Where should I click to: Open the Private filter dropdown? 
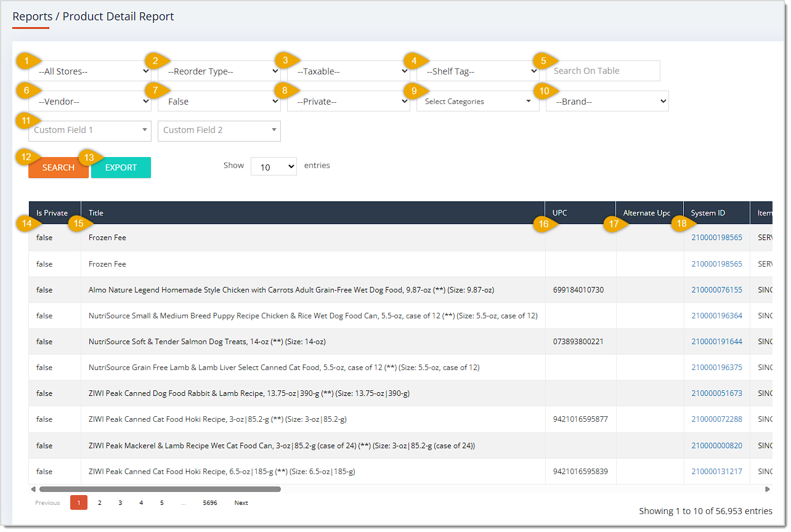349,101
